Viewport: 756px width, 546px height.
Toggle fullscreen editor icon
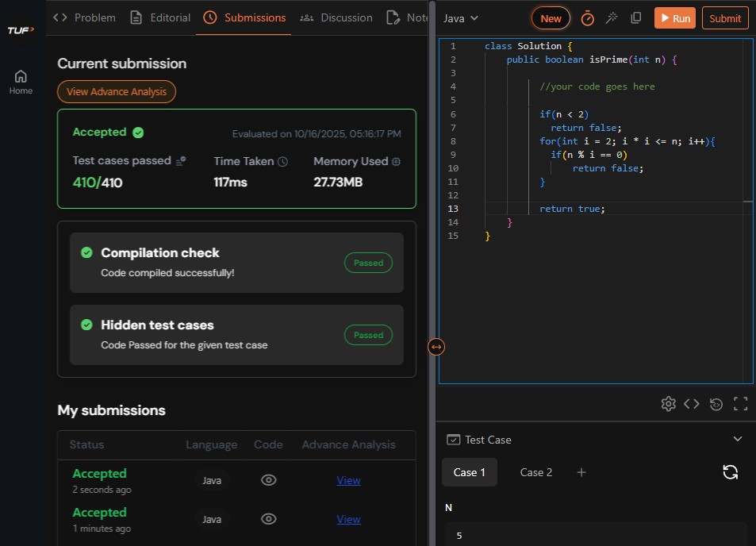pos(741,404)
